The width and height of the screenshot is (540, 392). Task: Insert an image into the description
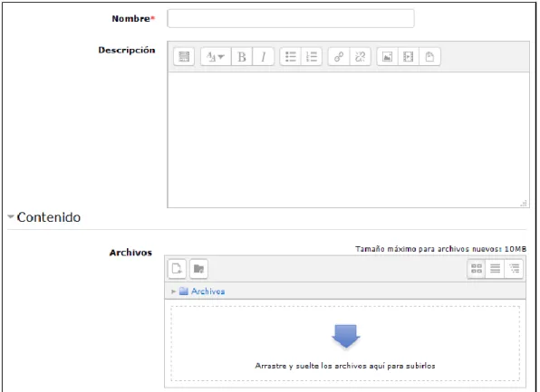coord(388,56)
